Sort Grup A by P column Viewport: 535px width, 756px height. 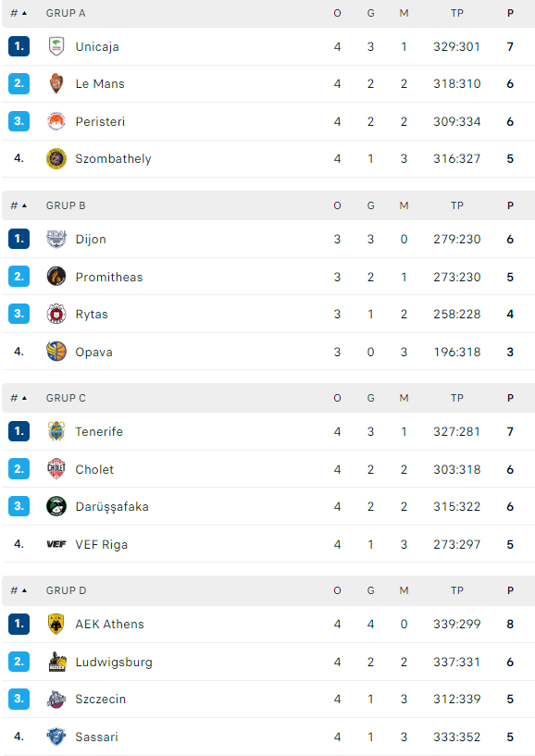[510, 14]
